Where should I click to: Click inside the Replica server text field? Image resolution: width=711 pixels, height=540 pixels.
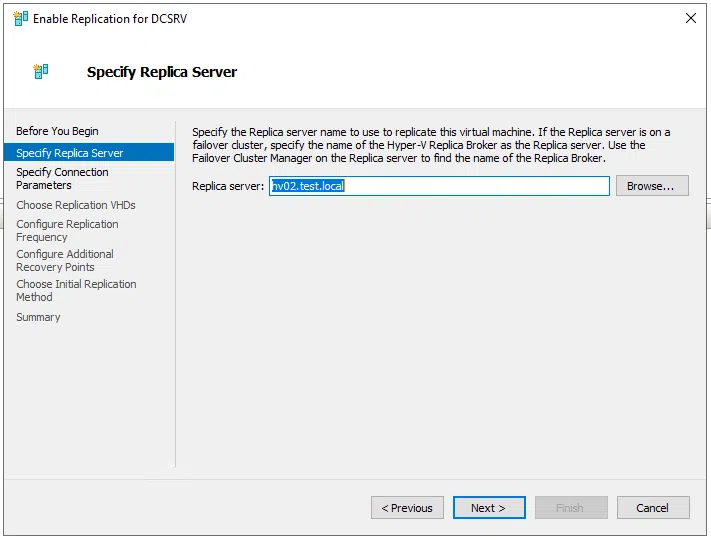(x=440, y=186)
